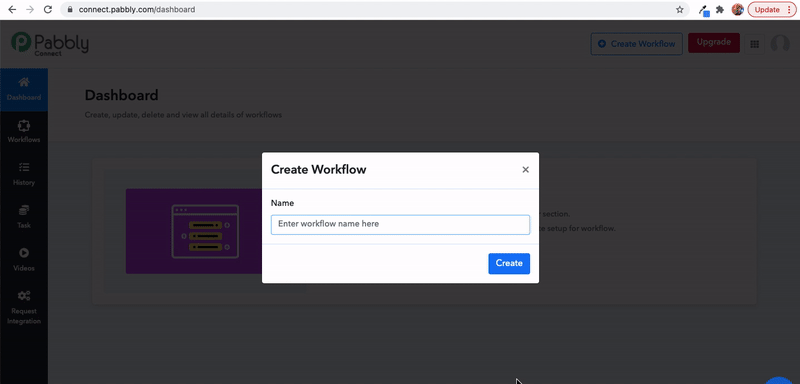The height and width of the screenshot is (384, 800).
Task: Close the Create Workflow dialog
Action: tap(526, 170)
